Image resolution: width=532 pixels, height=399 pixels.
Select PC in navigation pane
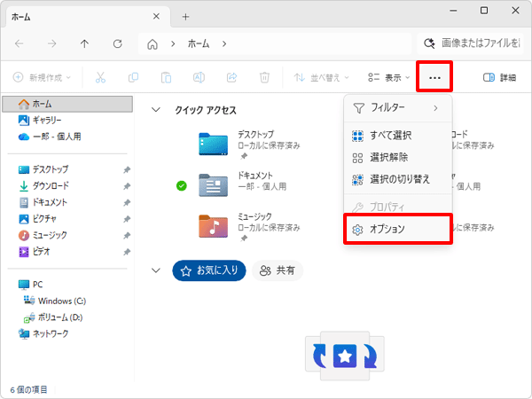point(30,285)
